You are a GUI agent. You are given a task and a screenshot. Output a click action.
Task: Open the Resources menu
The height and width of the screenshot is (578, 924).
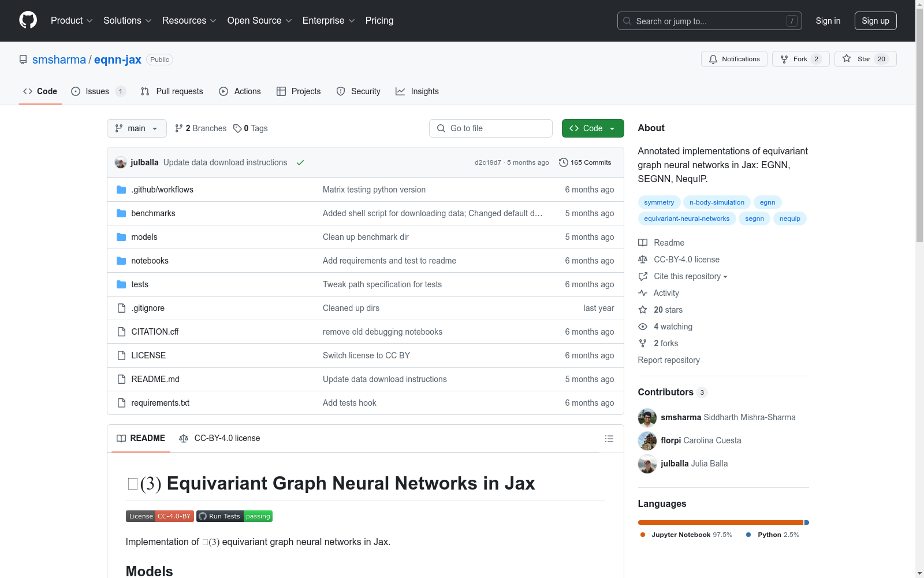point(189,21)
